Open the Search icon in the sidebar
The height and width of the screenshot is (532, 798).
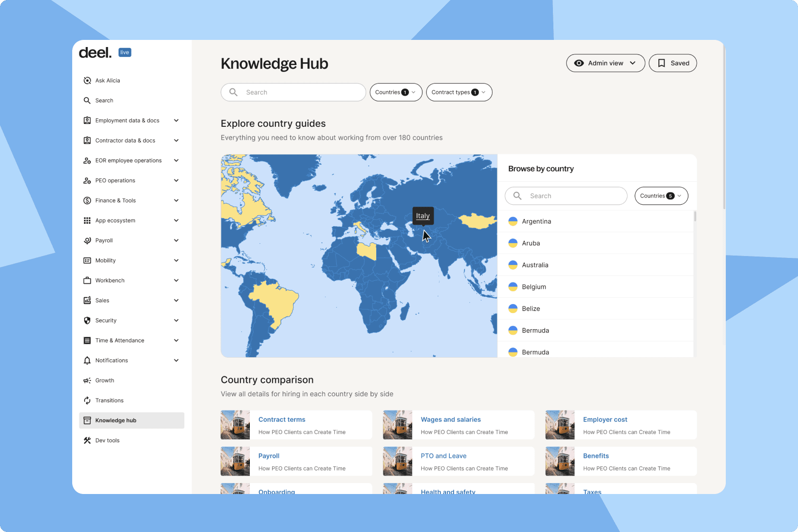[87, 100]
